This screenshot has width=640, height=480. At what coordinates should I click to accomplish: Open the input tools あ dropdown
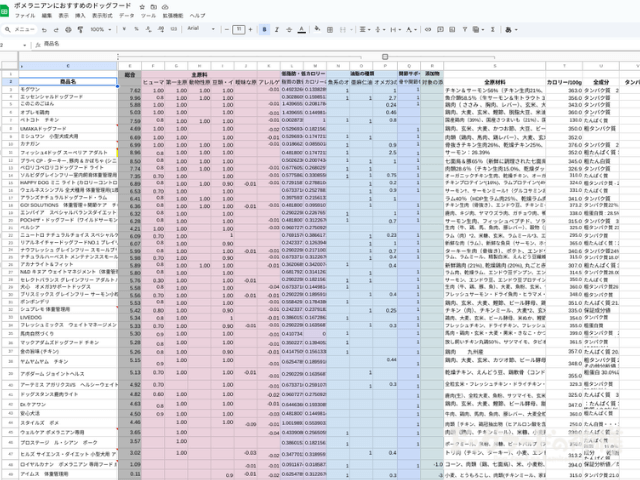point(511,29)
